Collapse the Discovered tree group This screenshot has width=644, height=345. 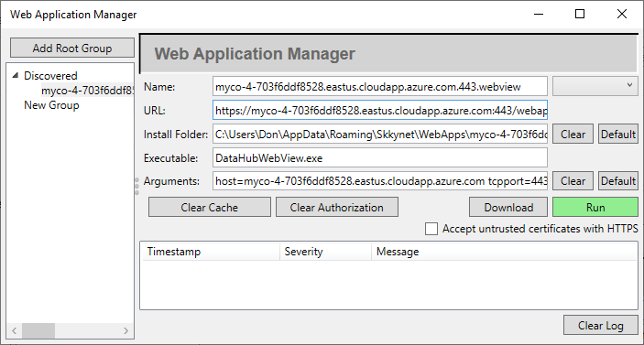pos(16,75)
